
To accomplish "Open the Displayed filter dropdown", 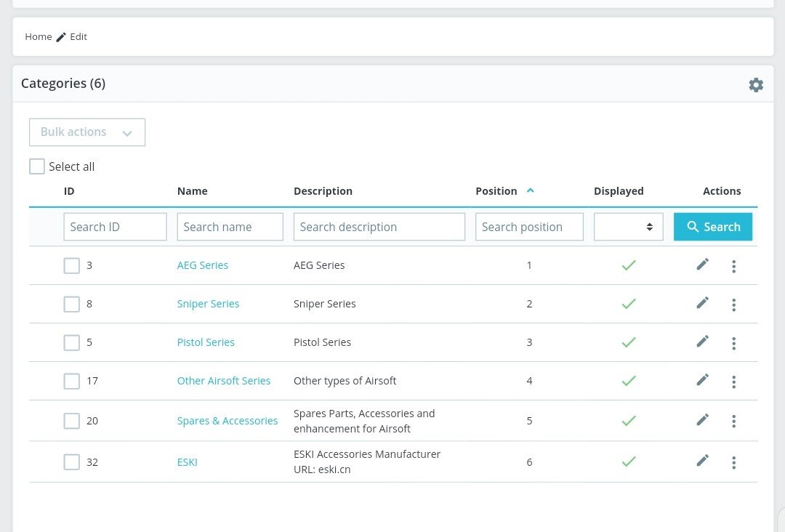I will point(629,227).
